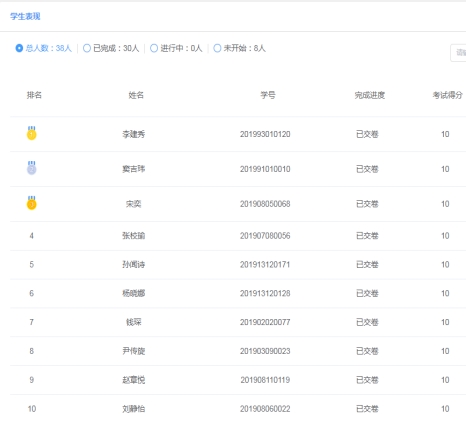Click the 考试得分 column header
This screenshot has width=466, height=423.
pos(448,95)
